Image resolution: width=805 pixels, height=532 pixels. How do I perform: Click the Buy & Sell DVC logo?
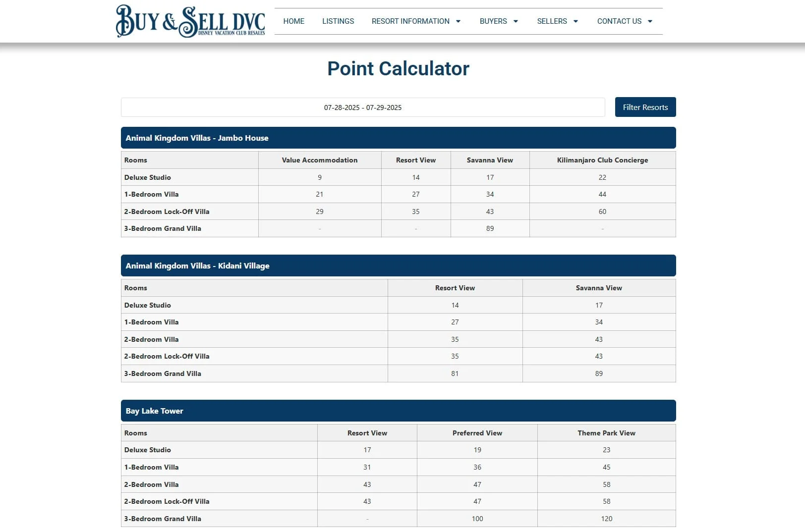click(x=190, y=21)
